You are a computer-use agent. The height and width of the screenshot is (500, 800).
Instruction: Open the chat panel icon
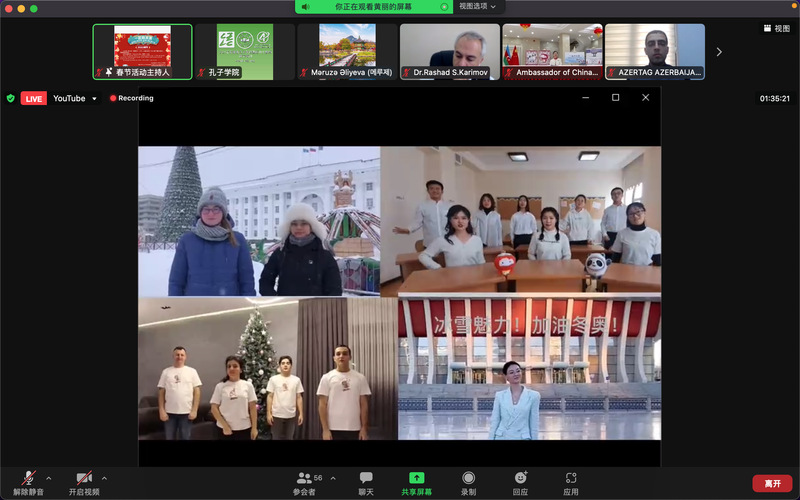tap(366, 478)
